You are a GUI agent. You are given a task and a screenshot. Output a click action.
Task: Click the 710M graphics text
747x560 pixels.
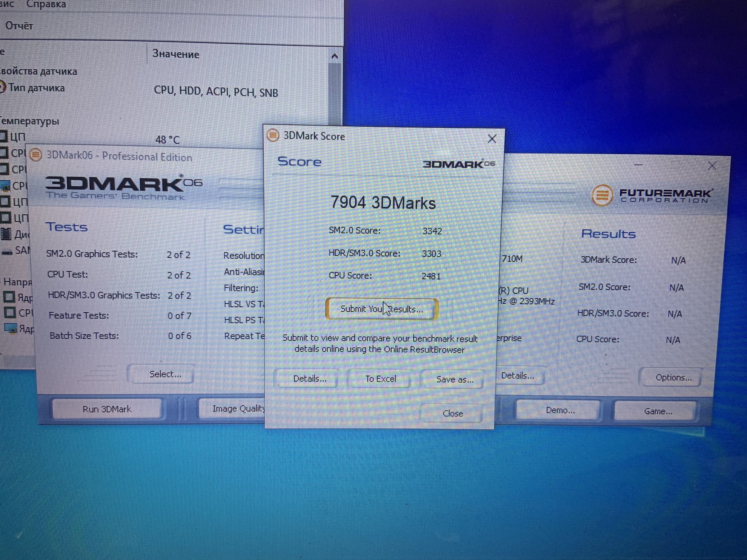pos(512,259)
